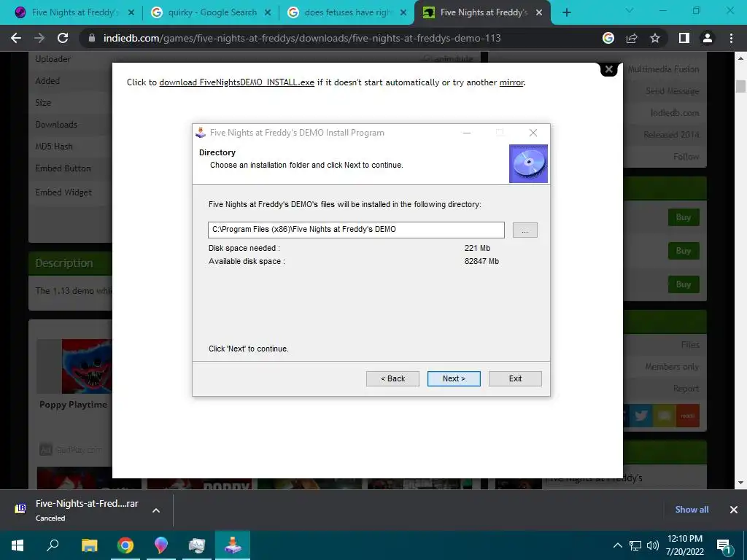Close the downloads bar

pos(734,510)
